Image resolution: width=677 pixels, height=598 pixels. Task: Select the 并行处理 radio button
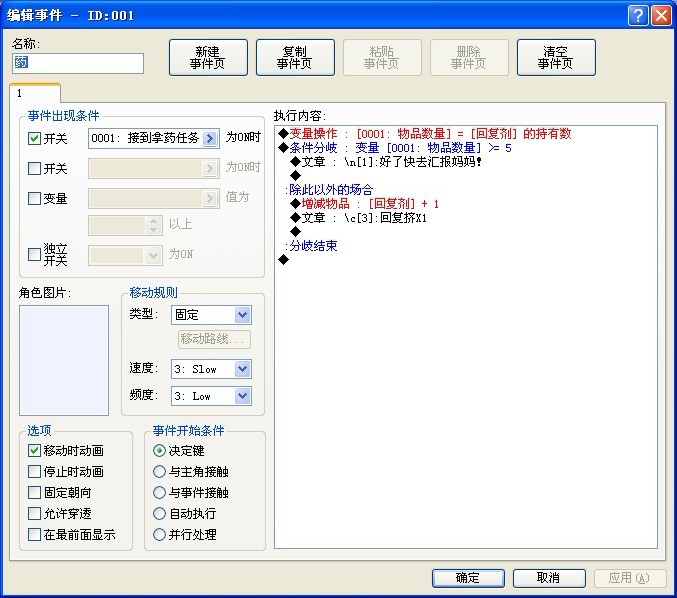click(x=159, y=535)
